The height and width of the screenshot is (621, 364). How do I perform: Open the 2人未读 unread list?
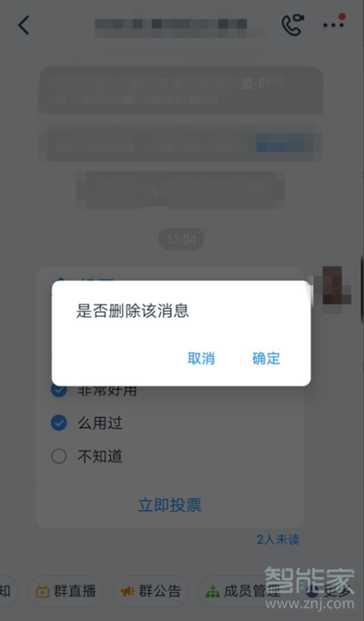coord(278,539)
